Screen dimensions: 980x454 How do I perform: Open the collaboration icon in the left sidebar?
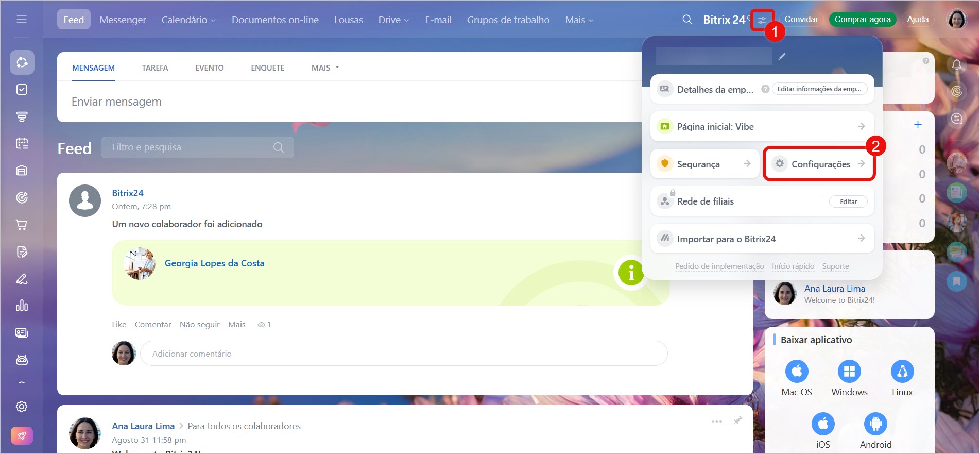click(22, 62)
